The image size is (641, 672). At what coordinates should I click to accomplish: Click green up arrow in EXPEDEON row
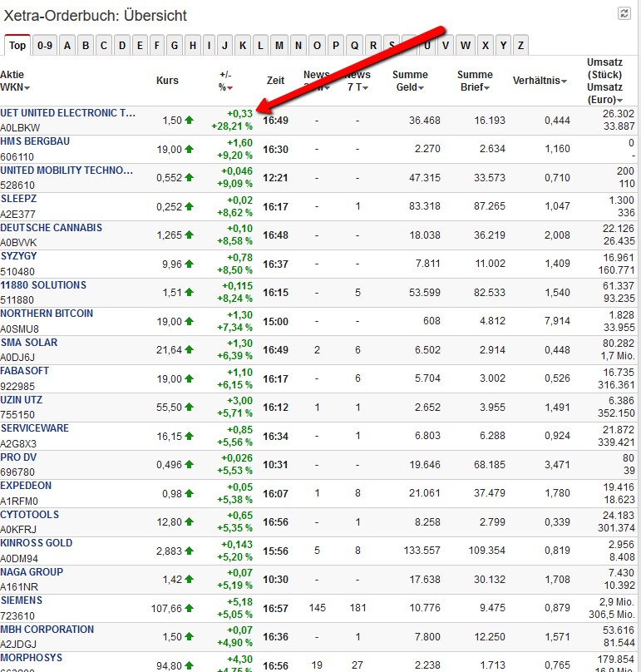coord(190,494)
